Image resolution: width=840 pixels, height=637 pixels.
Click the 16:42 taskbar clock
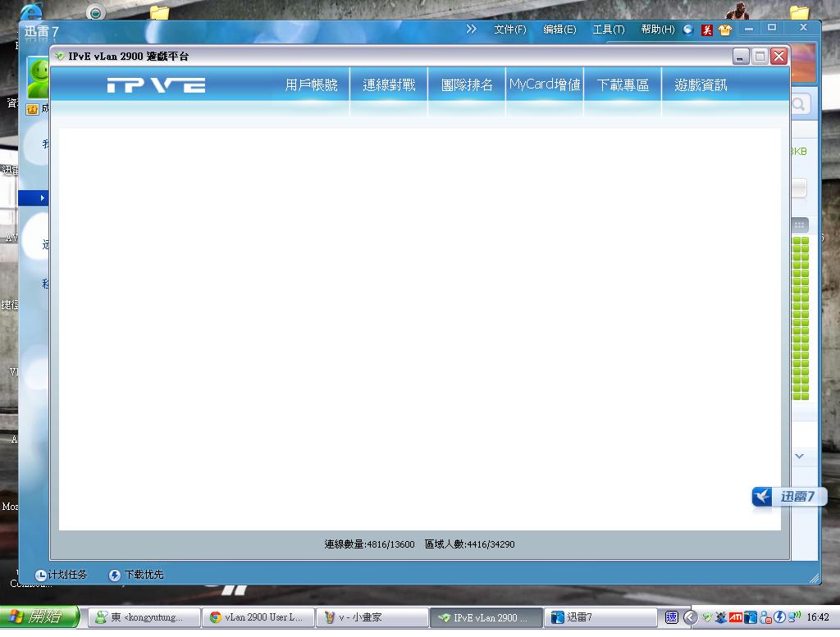click(x=818, y=617)
